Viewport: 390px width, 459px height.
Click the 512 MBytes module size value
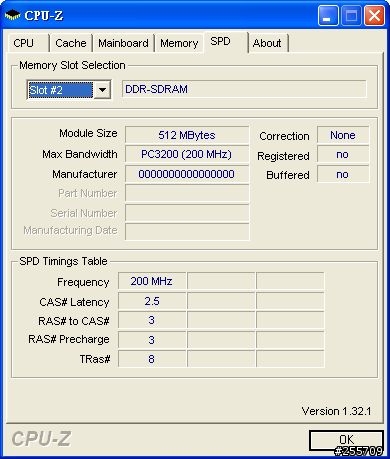point(187,135)
